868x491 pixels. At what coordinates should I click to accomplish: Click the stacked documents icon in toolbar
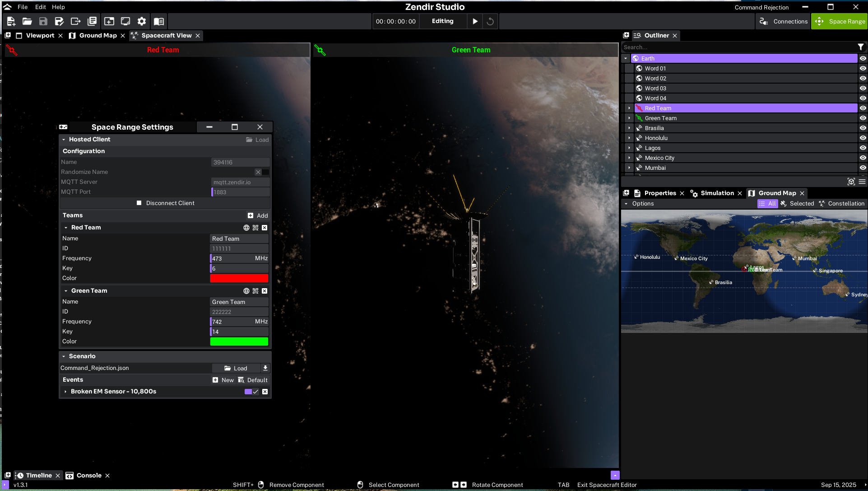[92, 21]
